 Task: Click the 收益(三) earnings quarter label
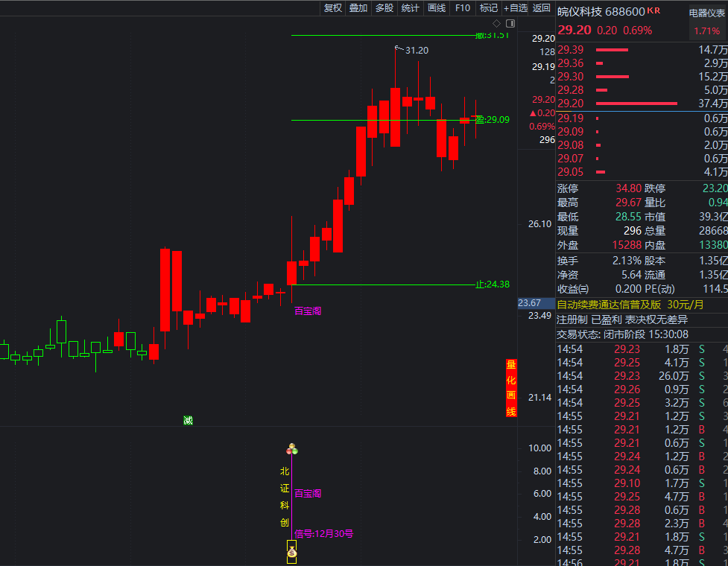[x=573, y=288]
